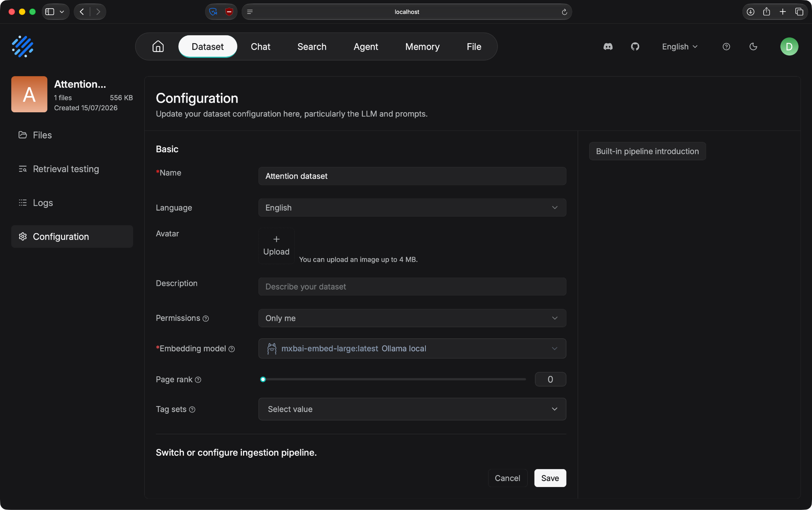Viewport: 812px width, 510px height.
Task: Click the Embedding model help icon
Action: click(x=232, y=349)
